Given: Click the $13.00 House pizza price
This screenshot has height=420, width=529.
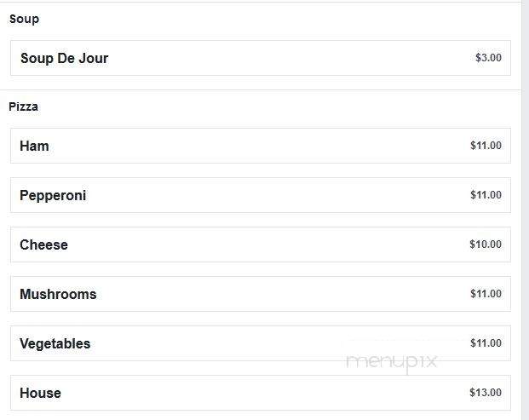Looking at the screenshot, I should point(486,393).
